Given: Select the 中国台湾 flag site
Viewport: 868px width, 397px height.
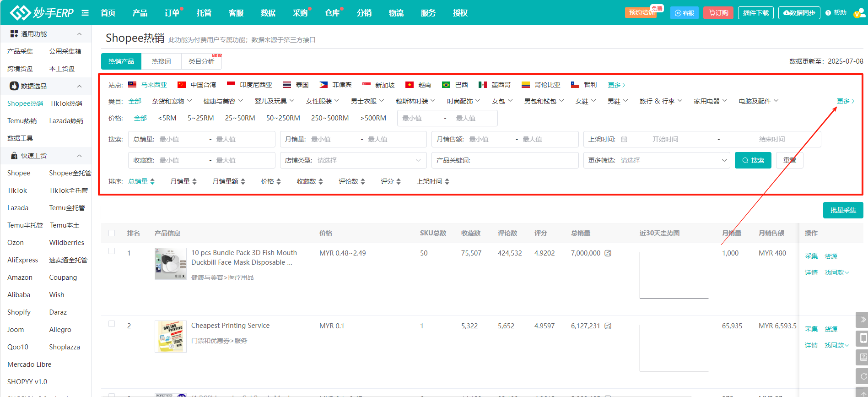Looking at the screenshot, I should click(x=182, y=85).
